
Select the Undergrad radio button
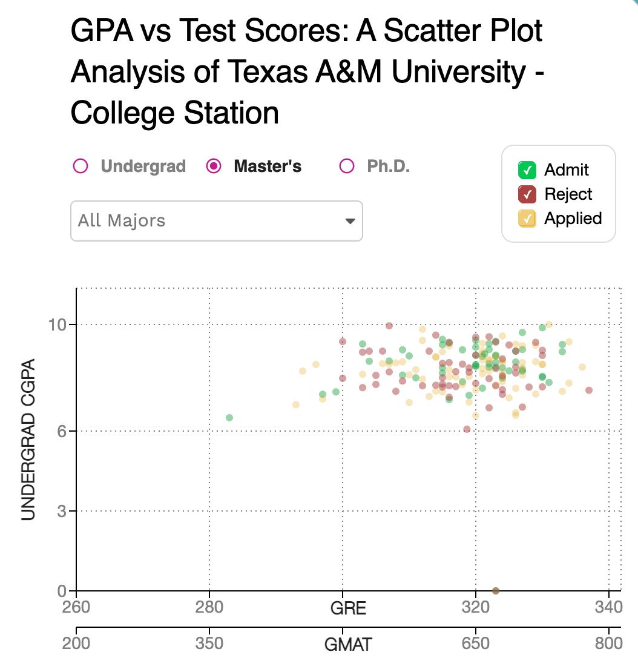pos(81,166)
